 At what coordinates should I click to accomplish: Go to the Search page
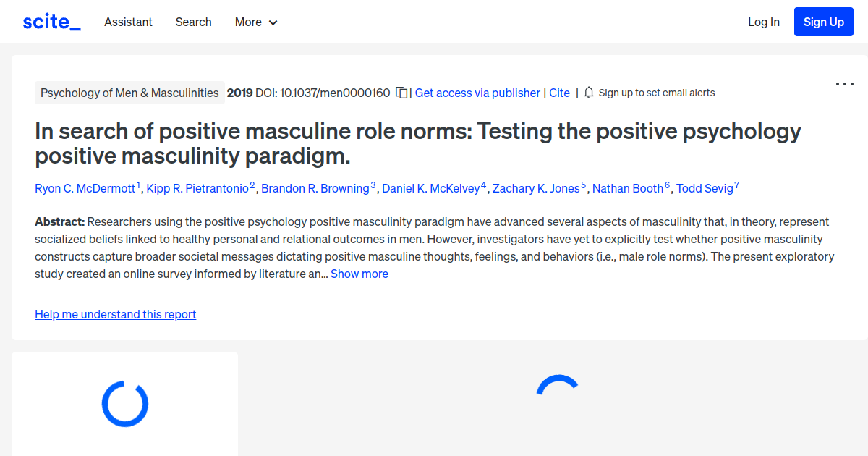tap(193, 22)
